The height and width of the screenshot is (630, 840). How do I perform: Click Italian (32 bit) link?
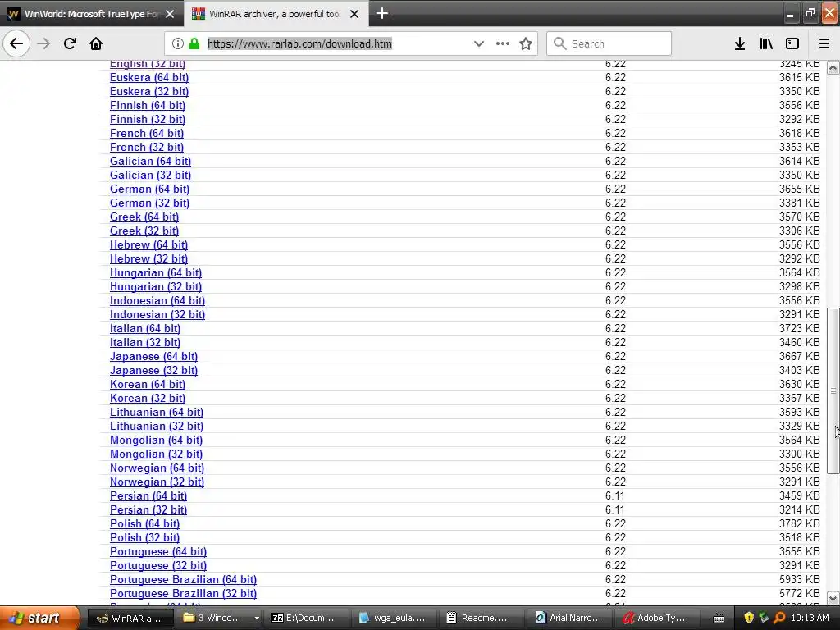(145, 342)
